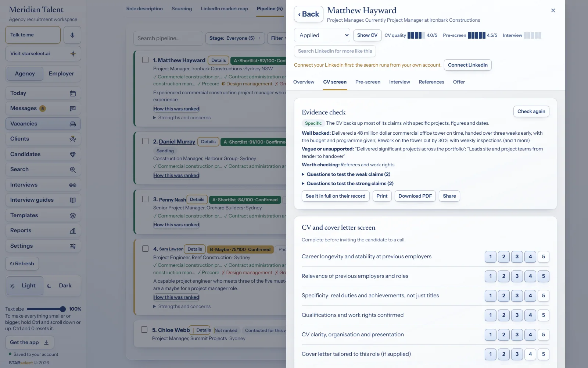The height and width of the screenshot is (368, 588).
Task: Expand Sam Lawson's Strengths and concerns
Action: [x=182, y=307]
